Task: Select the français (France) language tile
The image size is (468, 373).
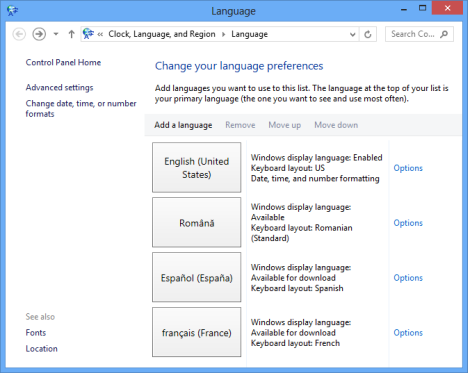Action: click(197, 332)
